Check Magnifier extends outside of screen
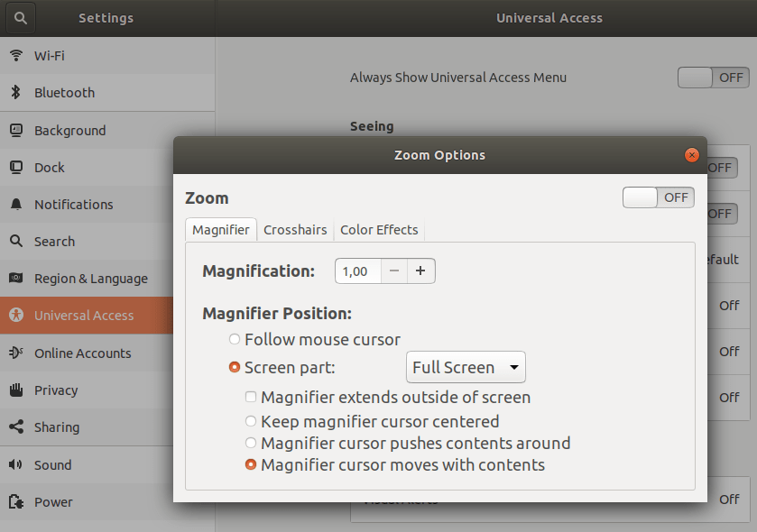This screenshot has width=757, height=532. pos(251,398)
